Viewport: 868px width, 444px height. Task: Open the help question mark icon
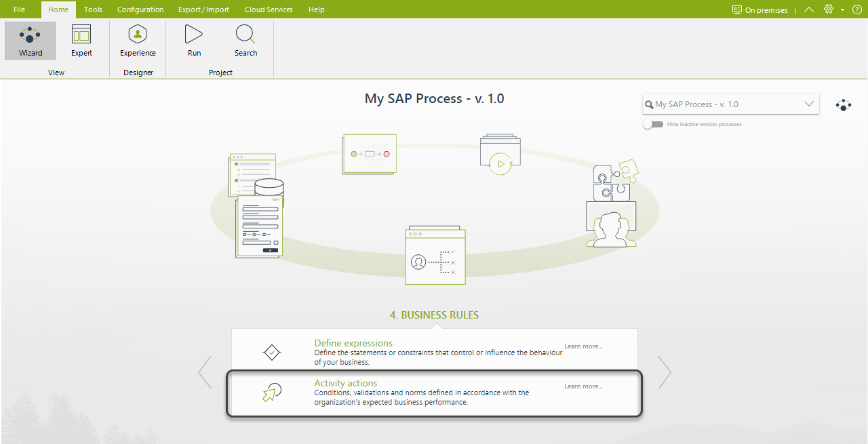(856, 9)
